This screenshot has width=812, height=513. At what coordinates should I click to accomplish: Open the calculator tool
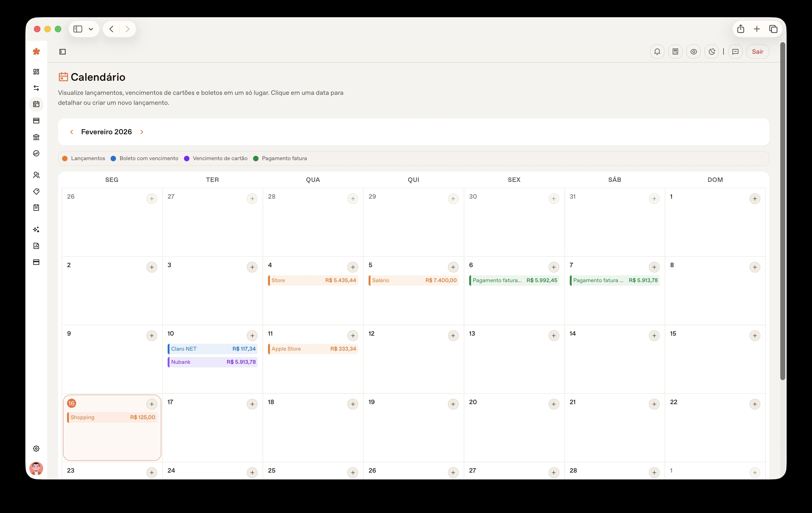675,51
